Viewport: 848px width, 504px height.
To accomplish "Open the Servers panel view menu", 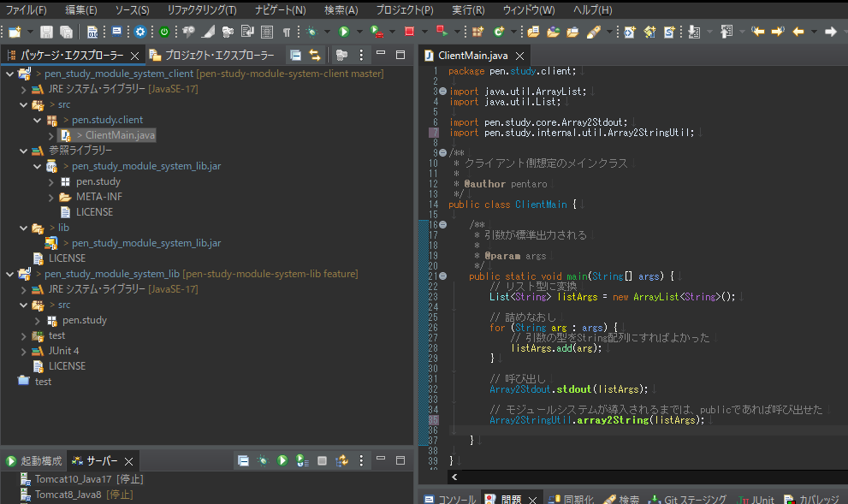I will 362,460.
